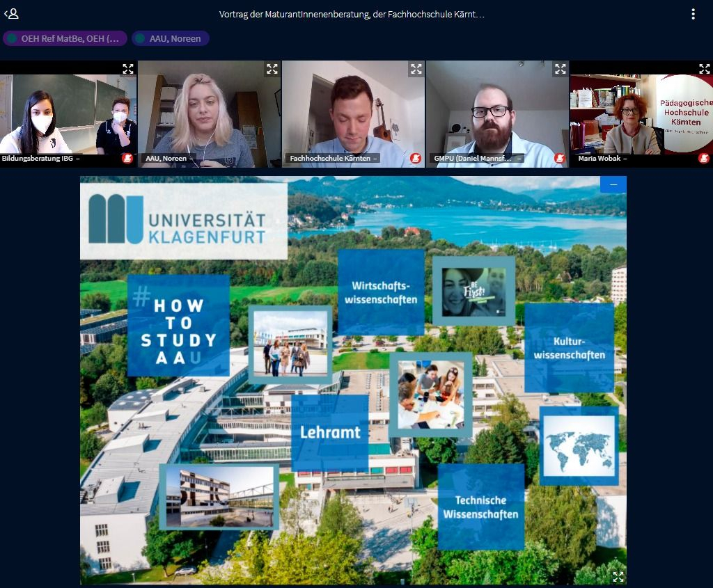Click the AAU, Noreen talking indicator pill
This screenshot has height=588, width=713.
(x=170, y=38)
